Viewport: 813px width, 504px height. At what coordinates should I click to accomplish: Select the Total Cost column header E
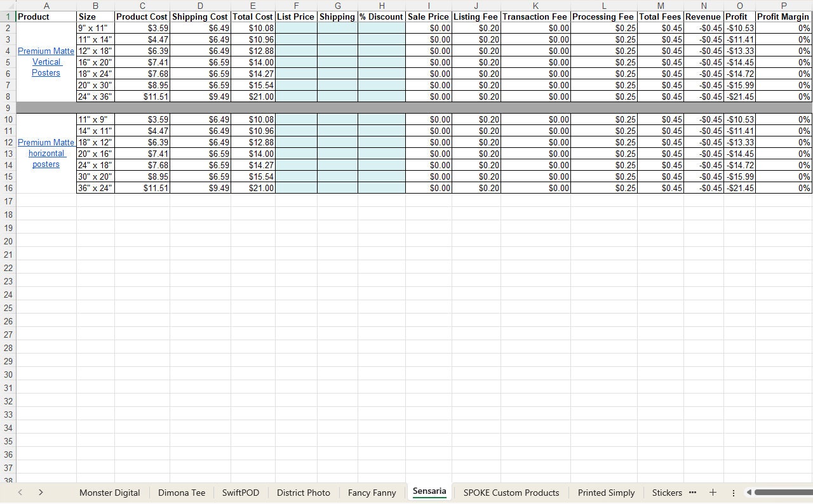tap(252, 6)
